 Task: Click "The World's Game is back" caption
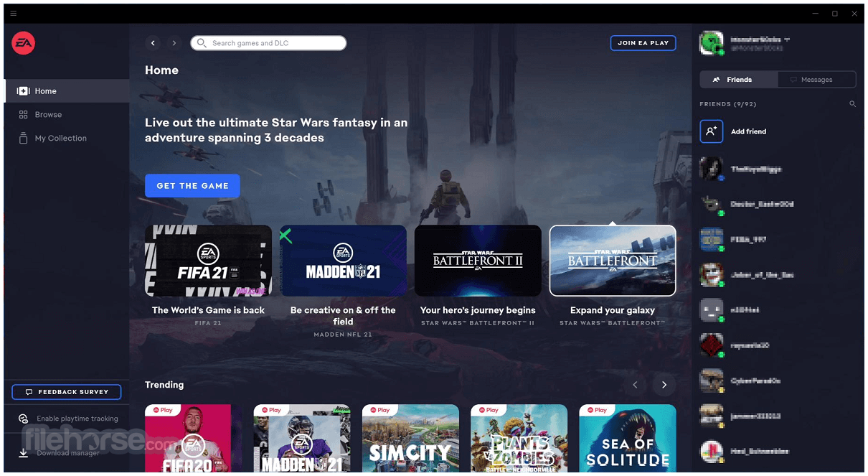[x=208, y=310]
